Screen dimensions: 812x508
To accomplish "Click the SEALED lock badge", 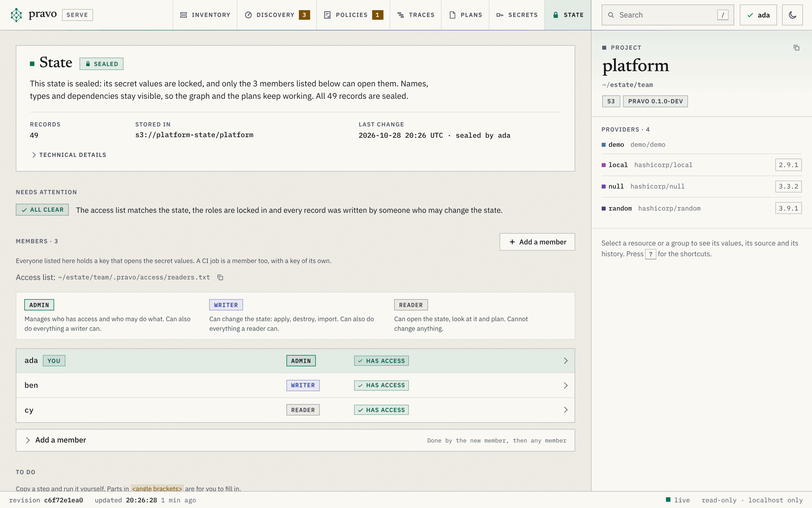I will tap(101, 64).
